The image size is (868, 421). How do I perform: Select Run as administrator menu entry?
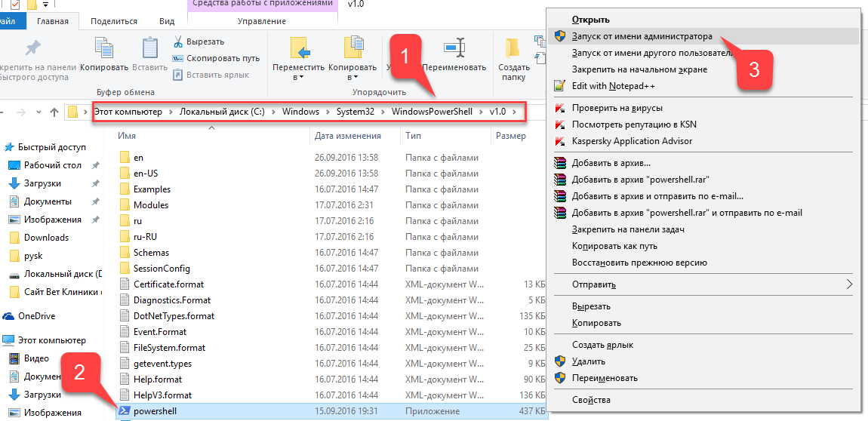(x=642, y=36)
